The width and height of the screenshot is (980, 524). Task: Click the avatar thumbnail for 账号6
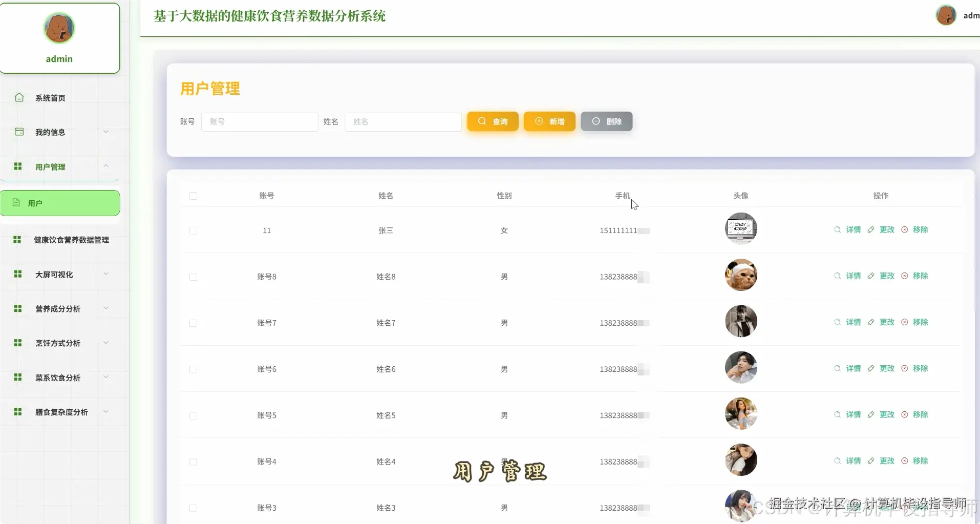point(741,367)
